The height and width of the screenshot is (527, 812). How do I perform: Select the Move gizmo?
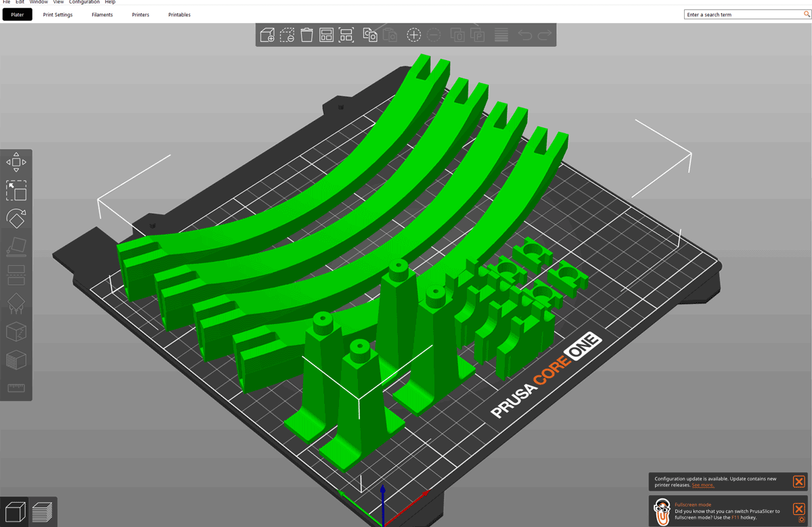16,162
